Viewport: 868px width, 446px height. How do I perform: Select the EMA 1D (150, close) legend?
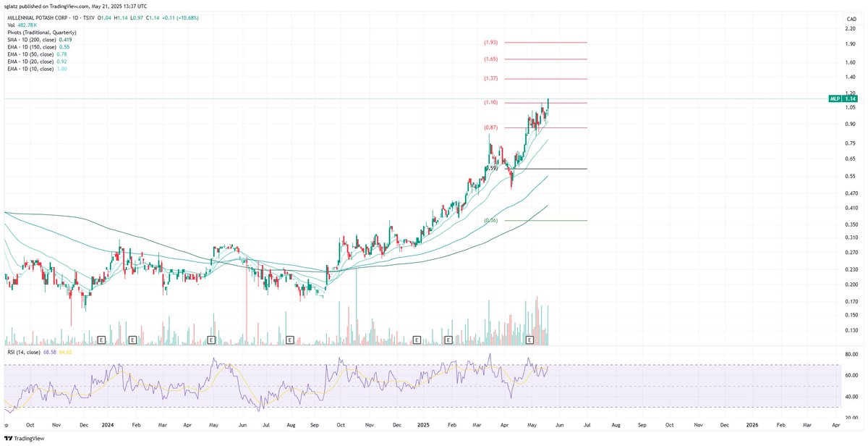[37, 47]
